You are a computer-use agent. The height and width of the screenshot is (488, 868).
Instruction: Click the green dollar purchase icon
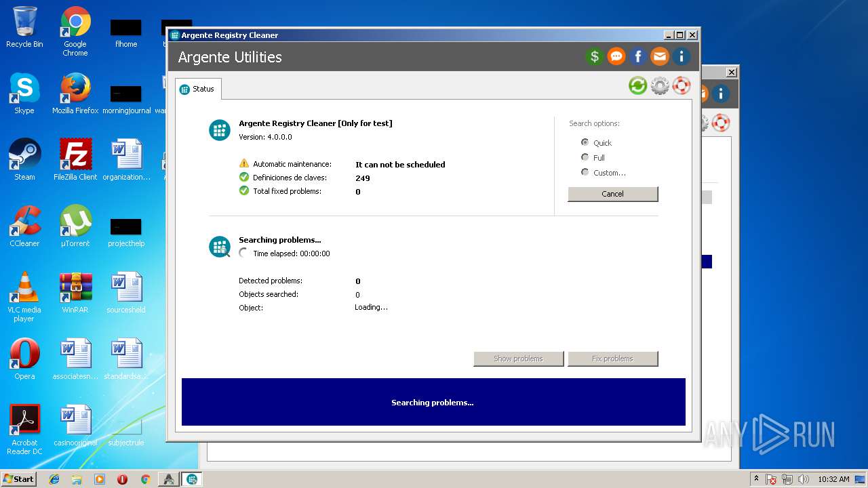[595, 57]
